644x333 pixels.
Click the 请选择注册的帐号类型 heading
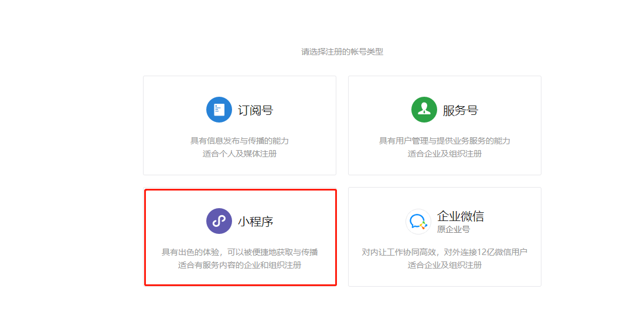[x=342, y=52]
